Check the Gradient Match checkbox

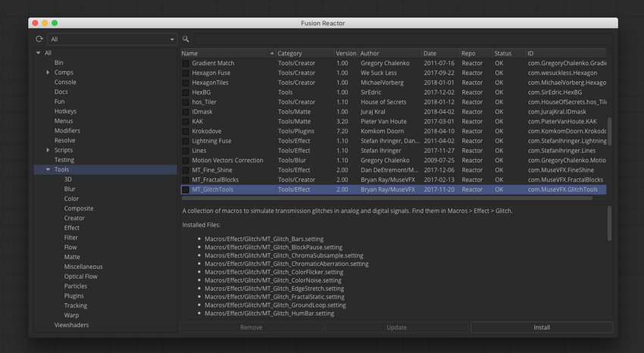coord(186,63)
